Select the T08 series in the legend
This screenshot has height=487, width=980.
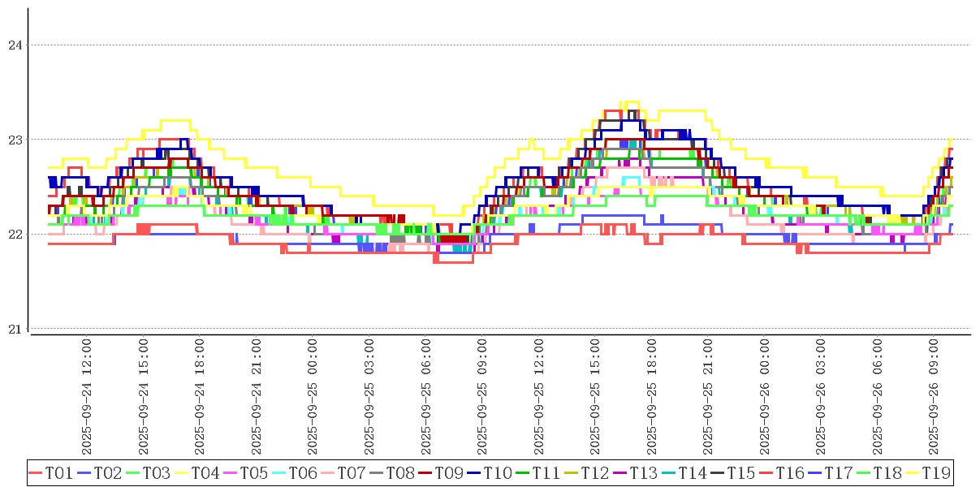coord(399,472)
